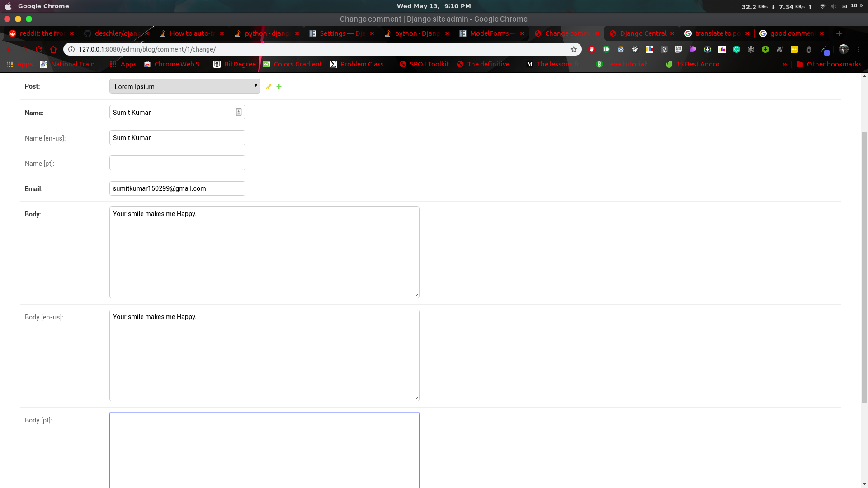
Task: Click into the Email input field
Action: 177,188
